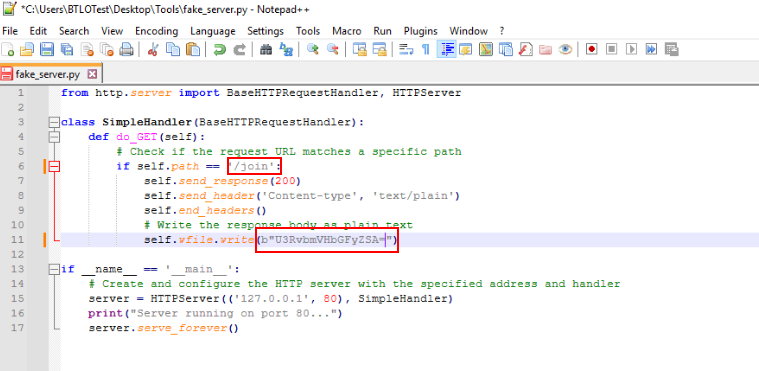This screenshot has height=371, width=759.
Task: Open the Macro menu
Action: [347, 31]
